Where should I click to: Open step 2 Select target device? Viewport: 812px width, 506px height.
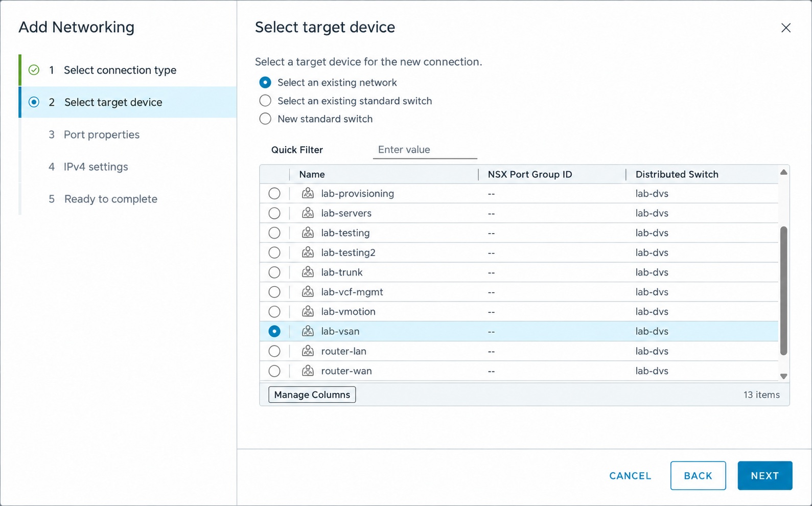[x=128, y=102]
